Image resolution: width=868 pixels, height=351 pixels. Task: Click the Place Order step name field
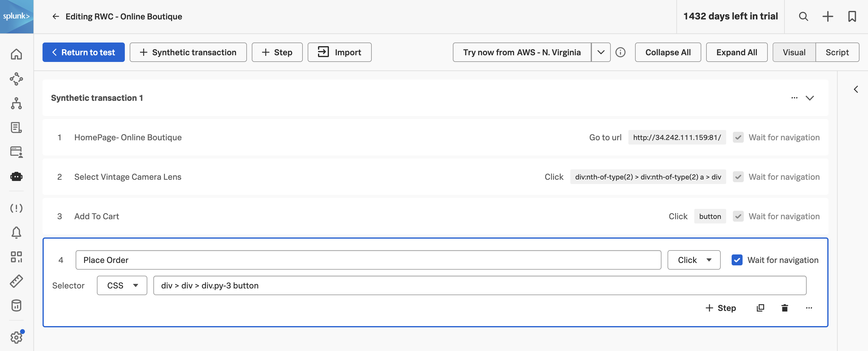[368, 260]
